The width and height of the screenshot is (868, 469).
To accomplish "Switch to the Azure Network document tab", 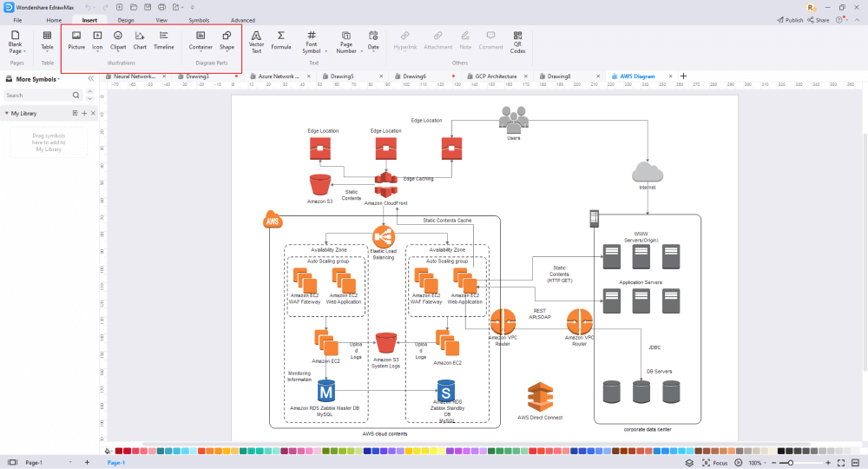I will click(279, 76).
